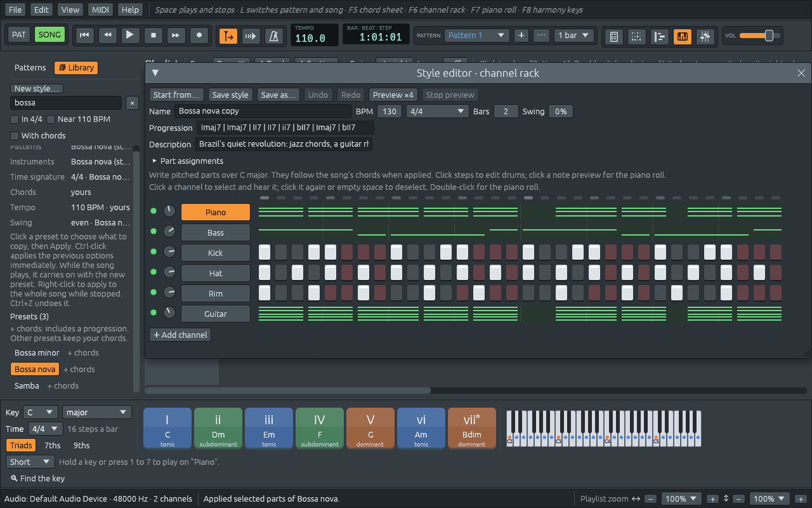The height and width of the screenshot is (508, 812).
Task: Click the Bass channel knob
Action: point(169,232)
